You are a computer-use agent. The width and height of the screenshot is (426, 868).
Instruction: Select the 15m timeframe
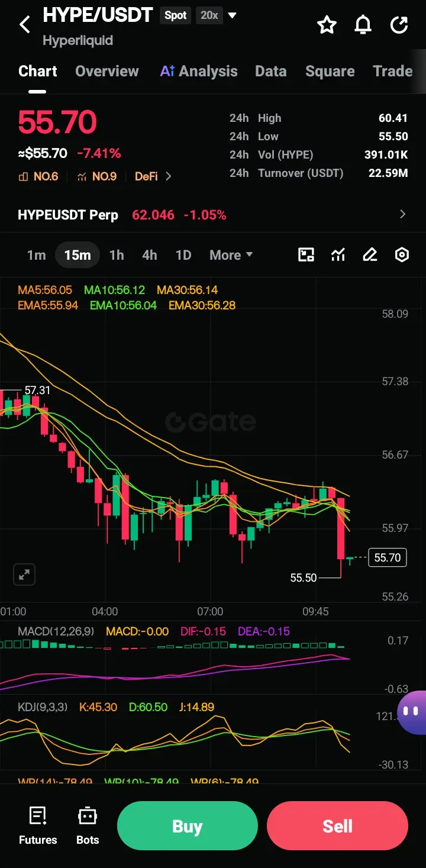[78, 255]
